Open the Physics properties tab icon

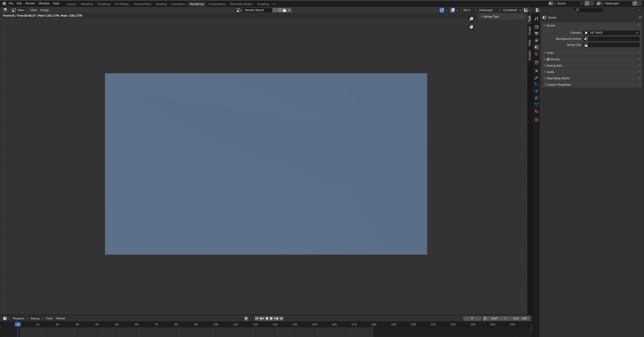[x=536, y=91]
